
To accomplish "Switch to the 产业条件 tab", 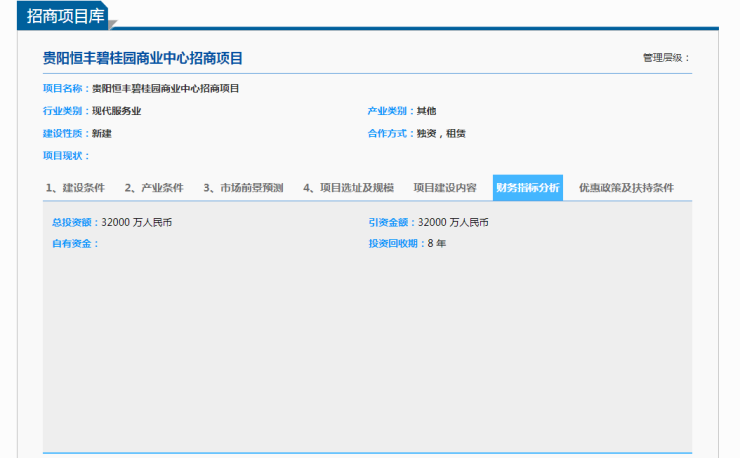I will coord(154,188).
